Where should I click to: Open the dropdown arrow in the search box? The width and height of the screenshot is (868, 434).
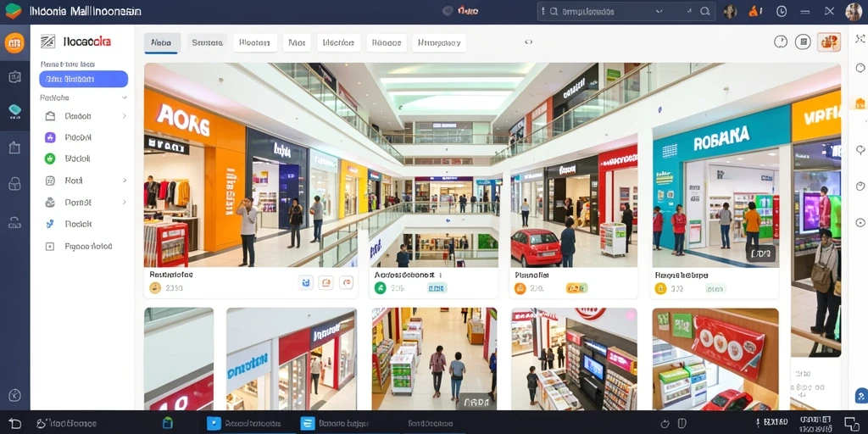[659, 11]
